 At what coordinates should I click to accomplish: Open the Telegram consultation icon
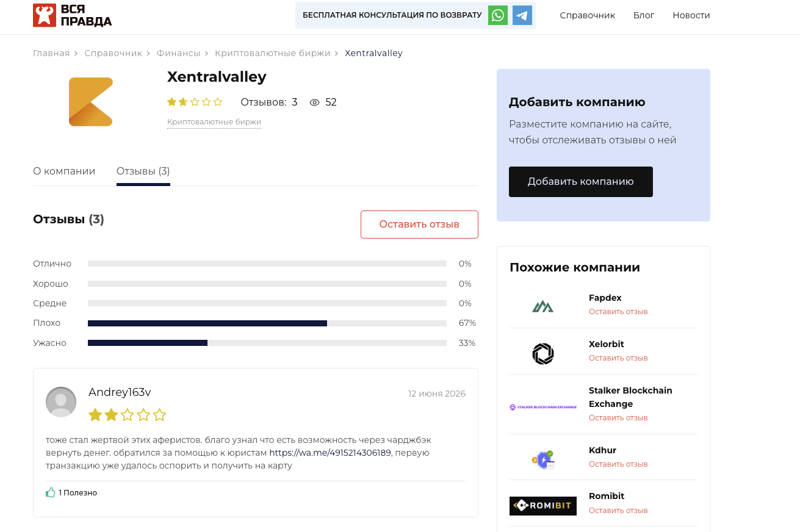tap(522, 15)
